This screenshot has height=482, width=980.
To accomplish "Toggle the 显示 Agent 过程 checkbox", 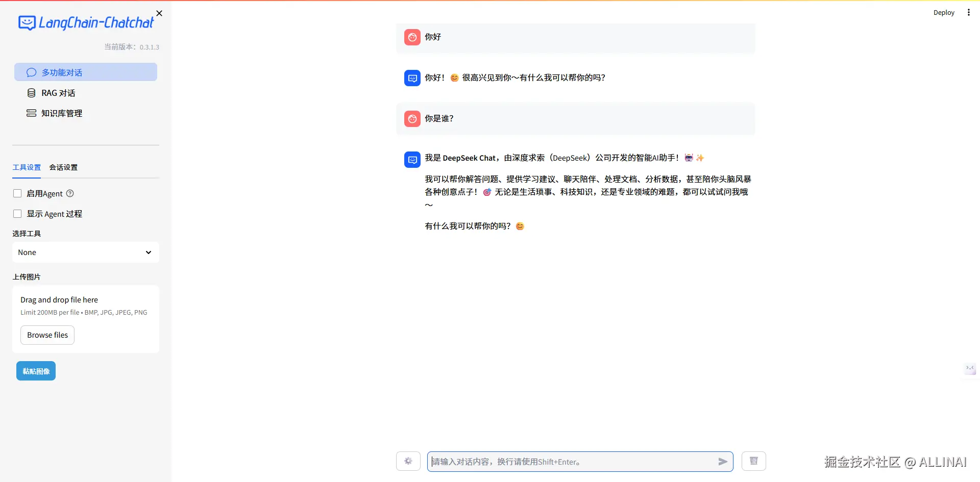I will click(x=17, y=214).
